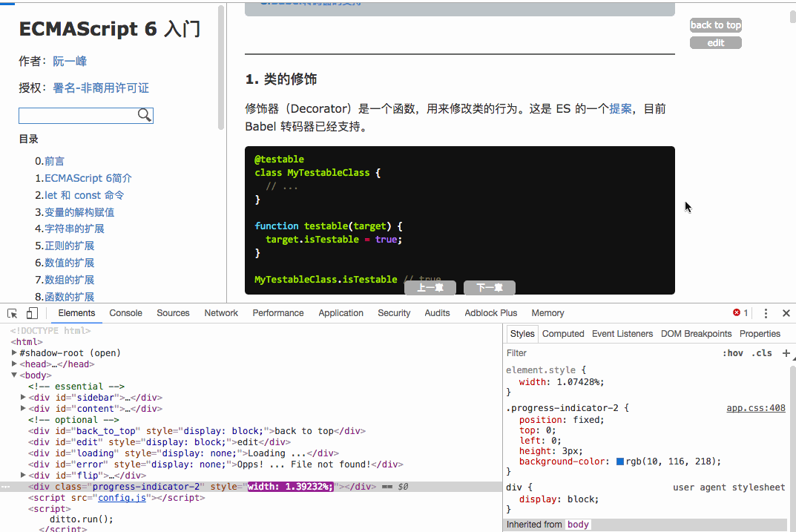
Task: Select the Properties sidebar tab
Action: [x=760, y=333]
